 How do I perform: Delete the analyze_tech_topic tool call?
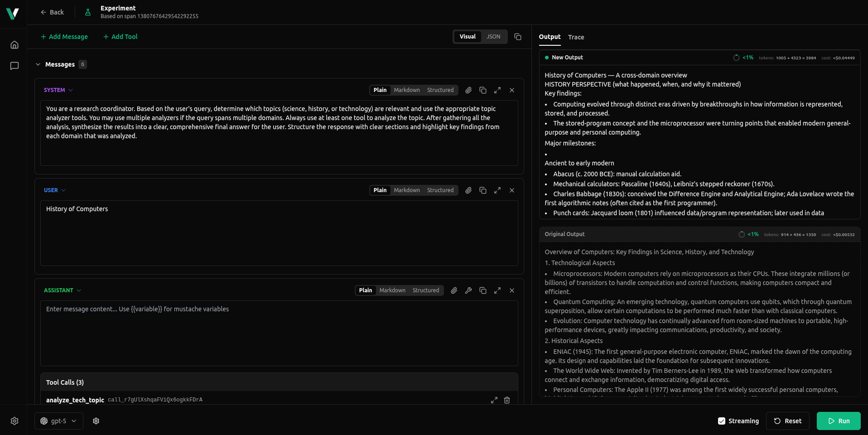(x=507, y=400)
